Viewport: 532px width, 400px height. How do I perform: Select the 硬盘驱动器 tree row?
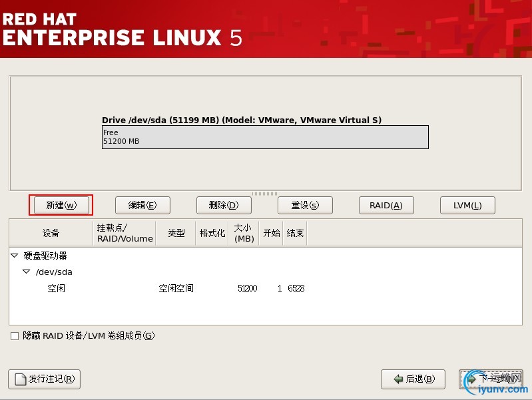[265, 256]
